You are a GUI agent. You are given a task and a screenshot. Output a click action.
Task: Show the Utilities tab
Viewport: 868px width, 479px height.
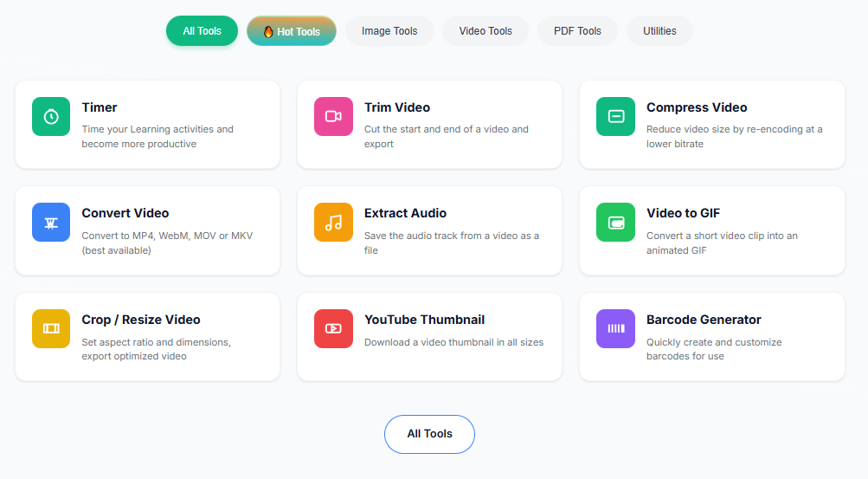point(659,31)
